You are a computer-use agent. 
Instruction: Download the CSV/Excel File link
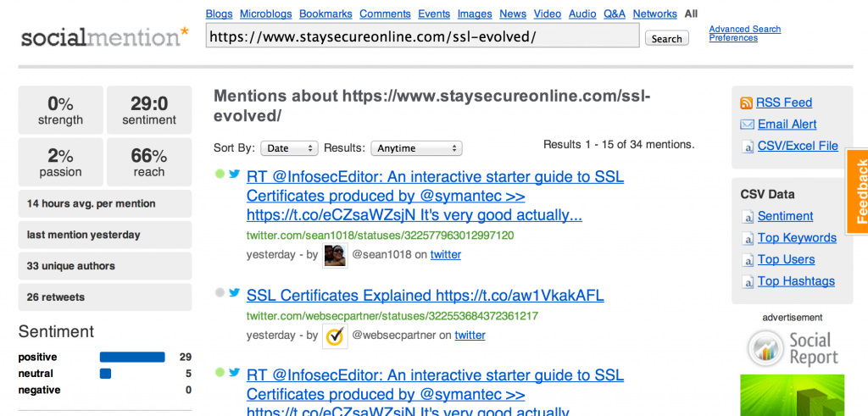tap(798, 147)
